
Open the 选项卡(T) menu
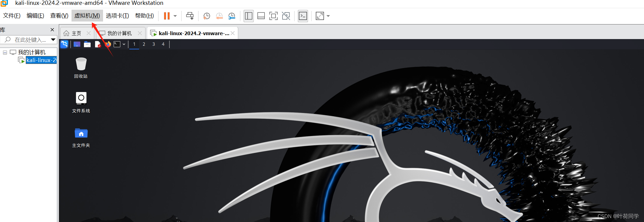[x=117, y=16]
